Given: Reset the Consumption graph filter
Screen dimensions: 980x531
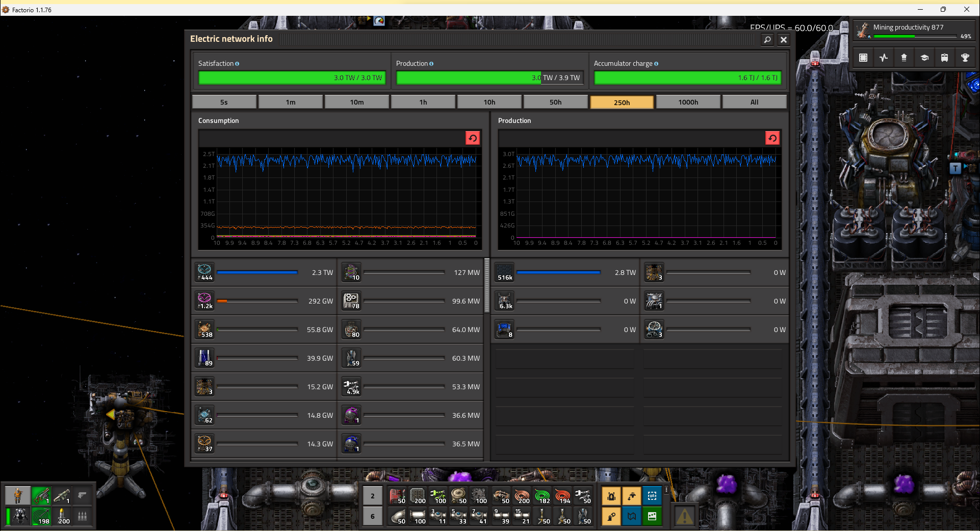Looking at the screenshot, I should coord(473,138).
